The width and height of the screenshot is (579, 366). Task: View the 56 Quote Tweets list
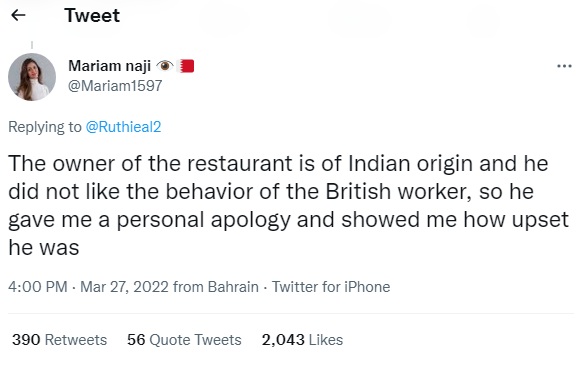click(x=184, y=339)
